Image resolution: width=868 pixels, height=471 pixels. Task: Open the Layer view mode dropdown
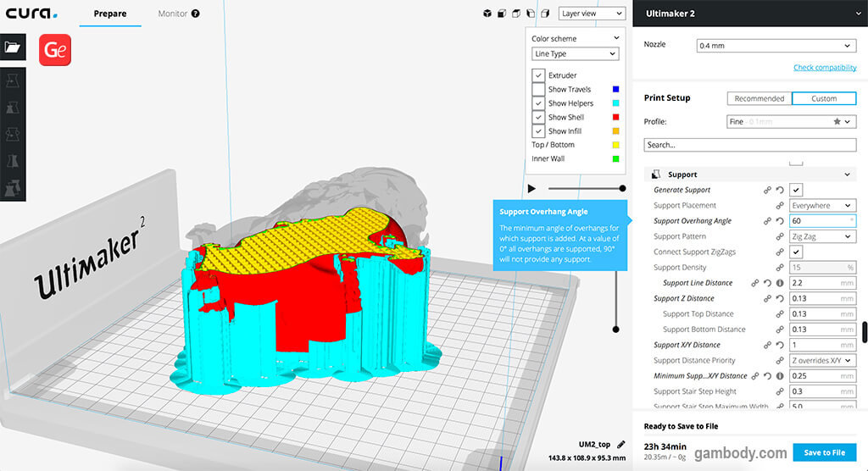point(592,14)
